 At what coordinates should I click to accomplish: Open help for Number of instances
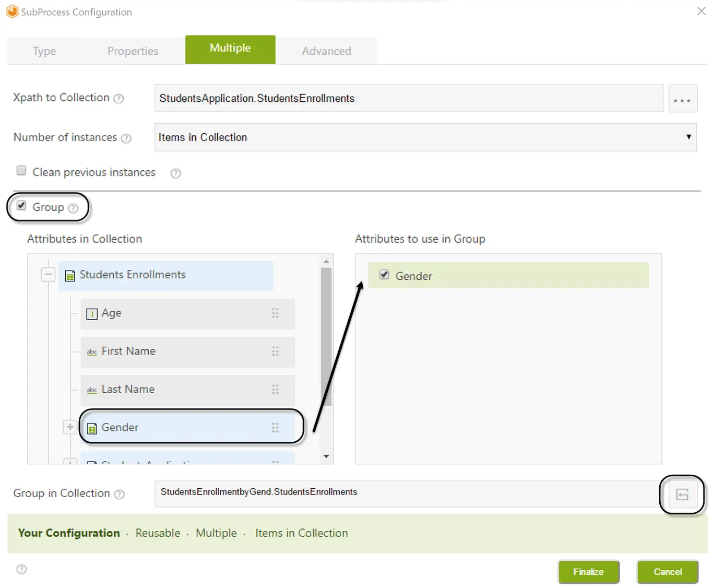pyautogui.click(x=126, y=138)
